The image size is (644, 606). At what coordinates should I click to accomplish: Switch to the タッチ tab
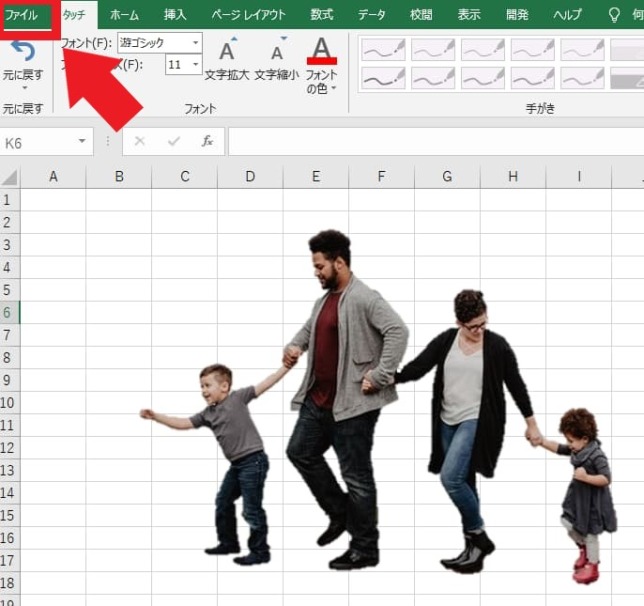click(74, 15)
